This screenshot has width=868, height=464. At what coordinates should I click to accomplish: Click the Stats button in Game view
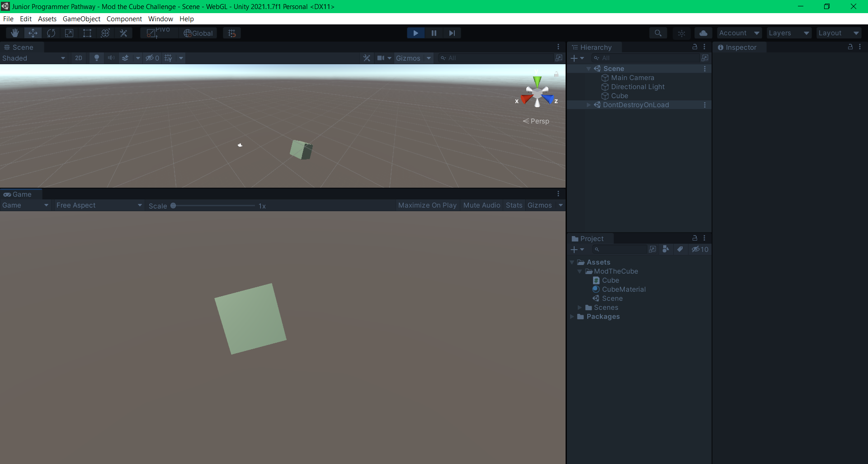(514, 205)
